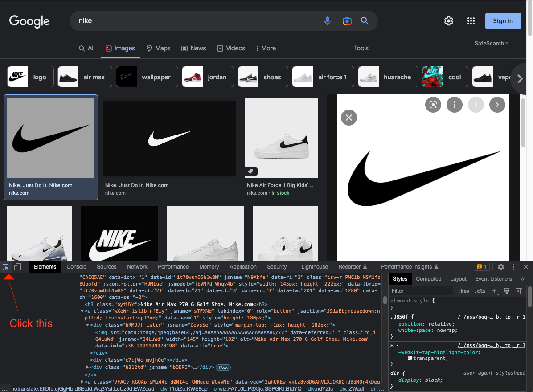The width and height of the screenshot is (533, 392).
Task: Close the DevTools panel
Action: tap(526, 267)
